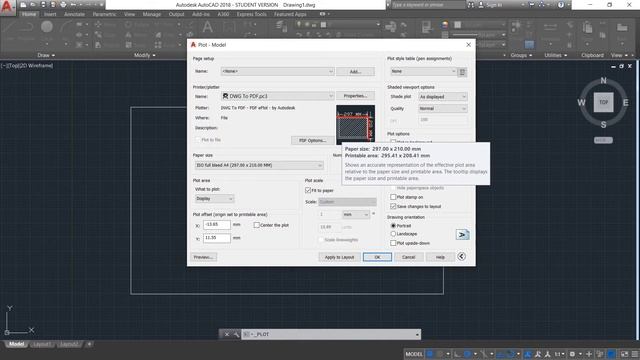The height and width of the screenshot is (360, 640).
Task: Click the W direction on the ViewCube compass
Action: point(581,102)
